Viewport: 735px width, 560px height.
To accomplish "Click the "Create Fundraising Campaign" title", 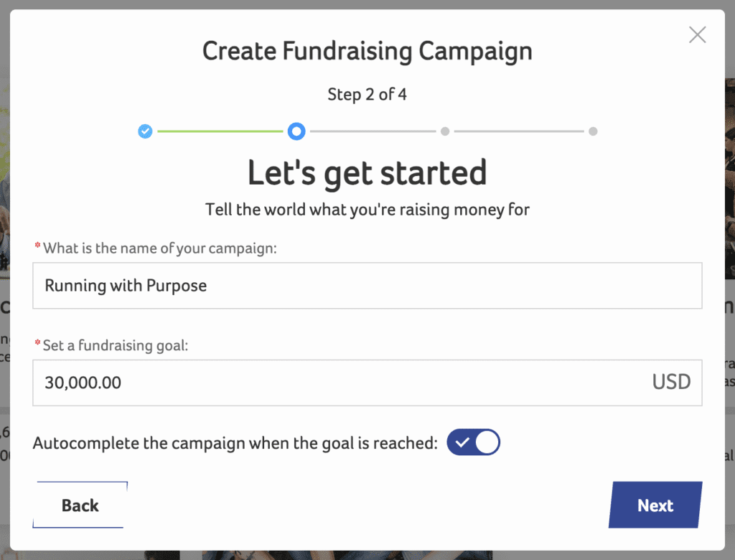I will (x=367, y=52).
